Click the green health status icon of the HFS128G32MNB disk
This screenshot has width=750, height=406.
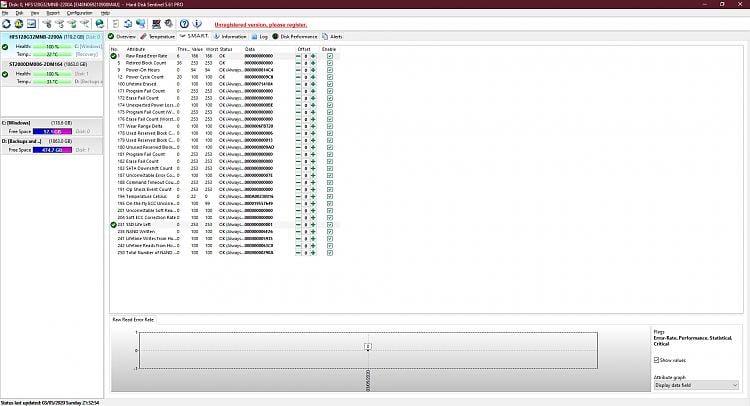5,47
